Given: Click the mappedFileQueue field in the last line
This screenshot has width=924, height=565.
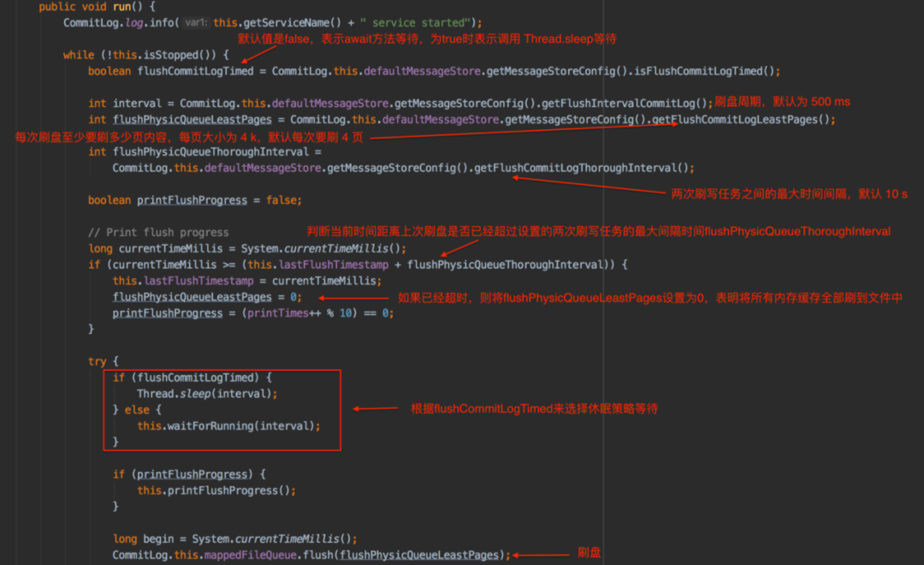Looking at the screenshot, I should coord(250,555).
